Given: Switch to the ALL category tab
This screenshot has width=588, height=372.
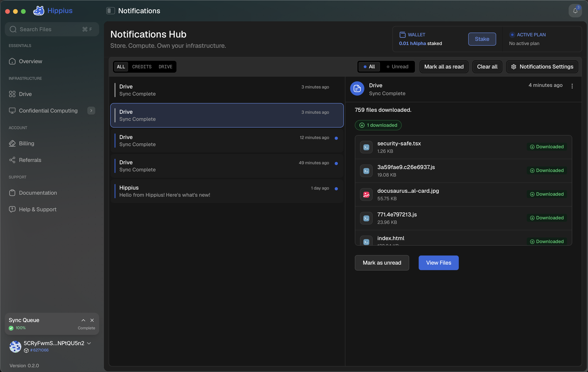Looking at the screenshot, I should pyautogui.click(x=121, y=67).
